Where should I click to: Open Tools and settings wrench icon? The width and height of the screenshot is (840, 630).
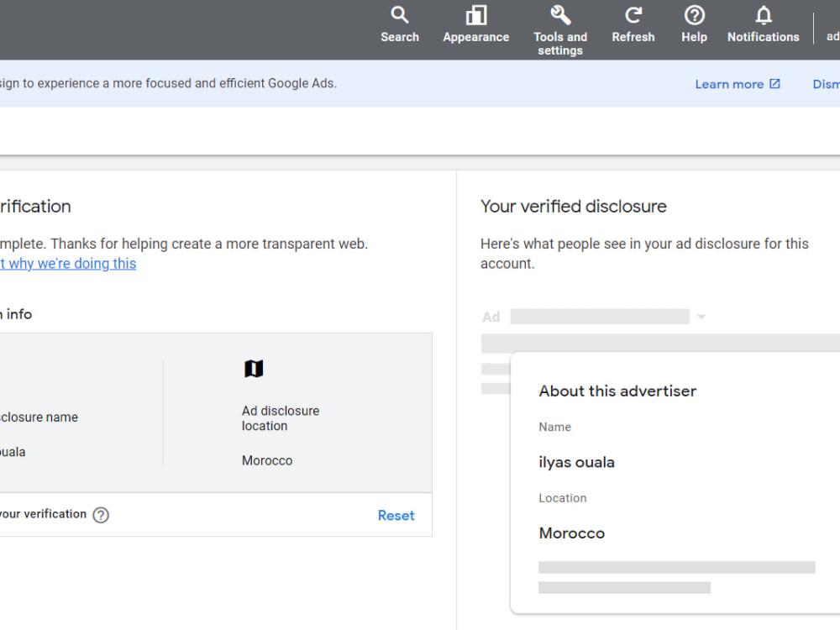tap(560, 15)
